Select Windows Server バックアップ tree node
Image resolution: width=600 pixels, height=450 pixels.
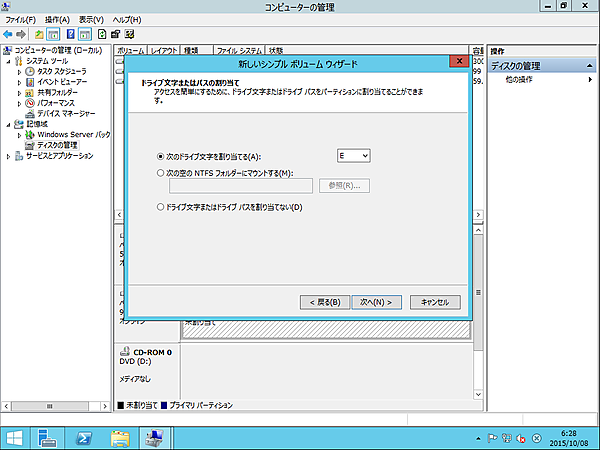click(73, 135)
